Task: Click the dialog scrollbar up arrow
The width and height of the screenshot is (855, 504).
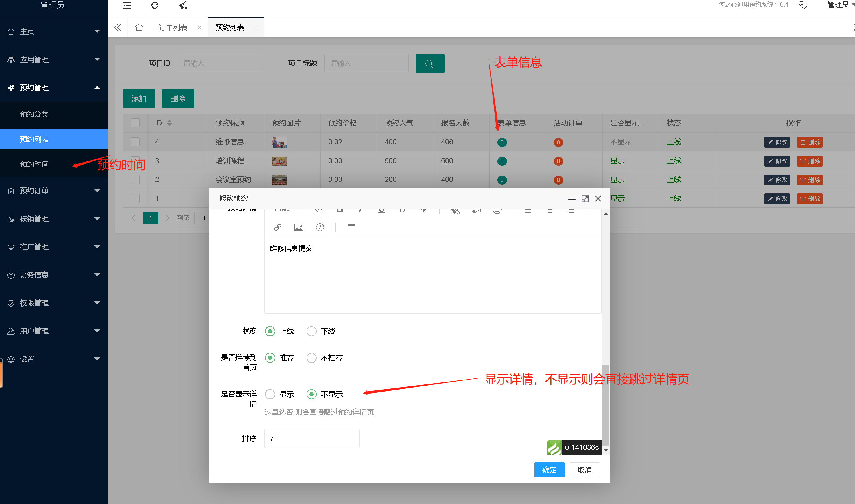Action: (x=606, y=214)
